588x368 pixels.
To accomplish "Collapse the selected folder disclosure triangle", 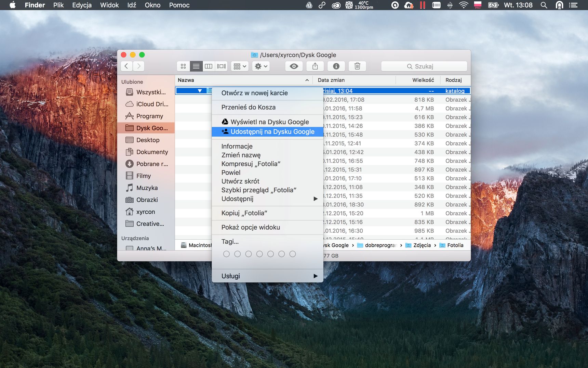I will click(200, 91).
